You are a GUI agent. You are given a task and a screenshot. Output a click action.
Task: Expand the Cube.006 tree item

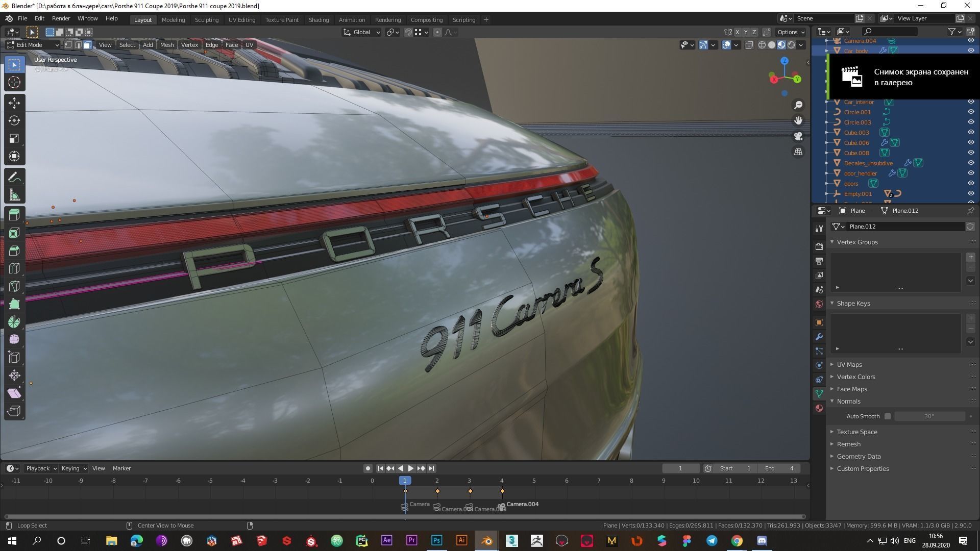pos(827,142)
